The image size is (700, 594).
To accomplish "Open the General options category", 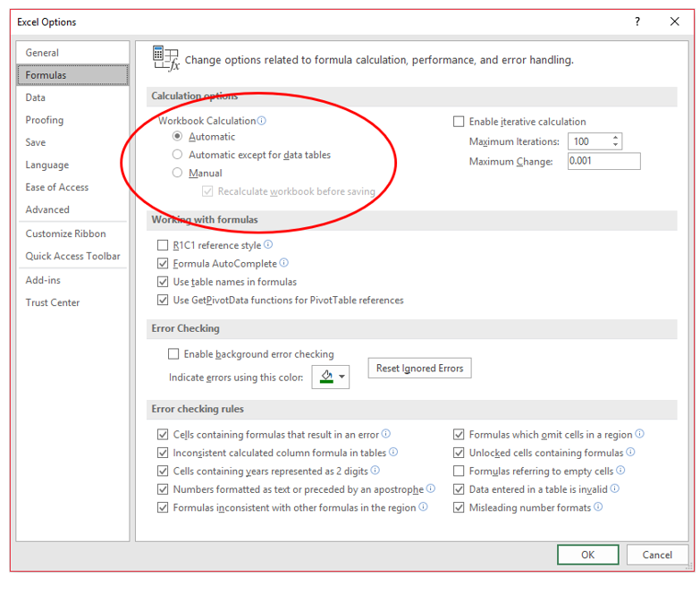I will pos(72,53).
